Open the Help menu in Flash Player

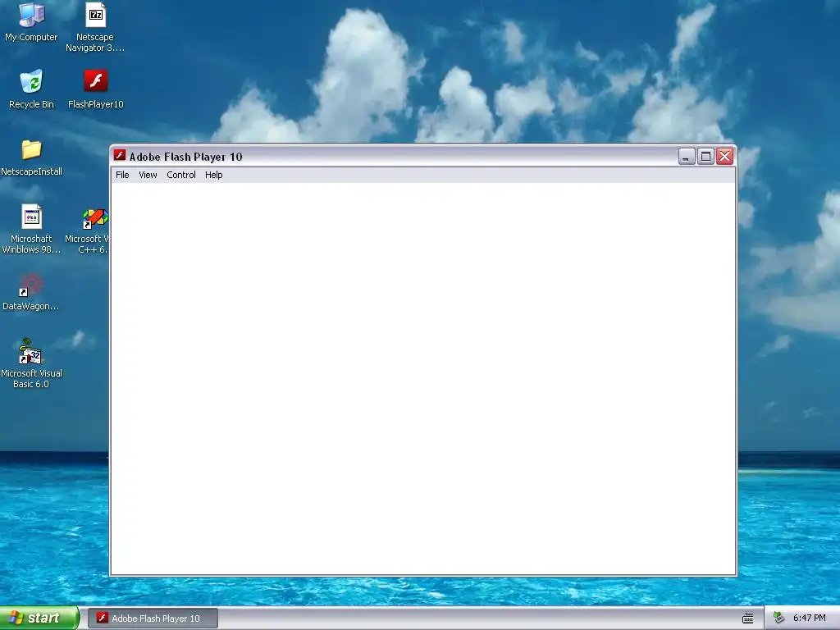(214, 175)
